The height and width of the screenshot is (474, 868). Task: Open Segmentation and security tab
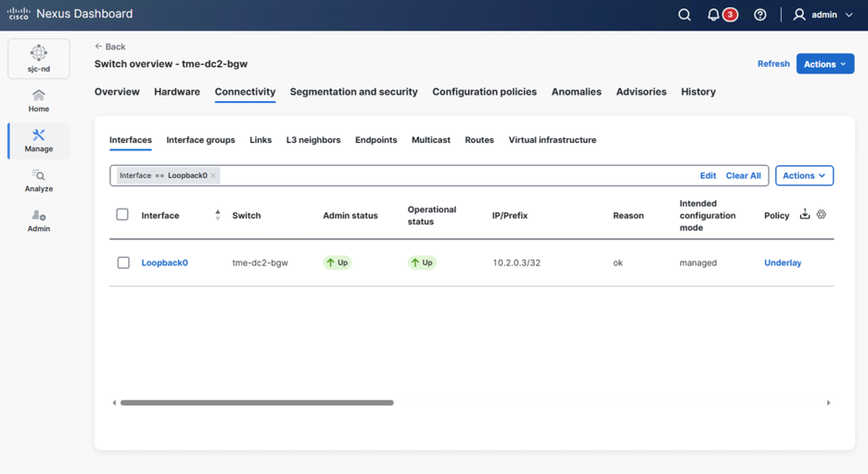[x=353, y=92]
